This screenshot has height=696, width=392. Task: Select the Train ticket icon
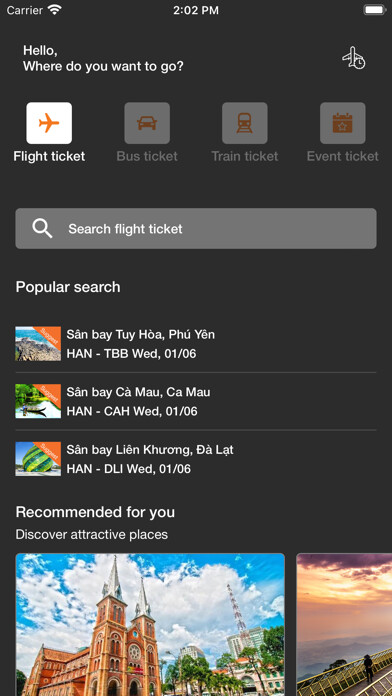pyautogui.click(x=245, y=123)
